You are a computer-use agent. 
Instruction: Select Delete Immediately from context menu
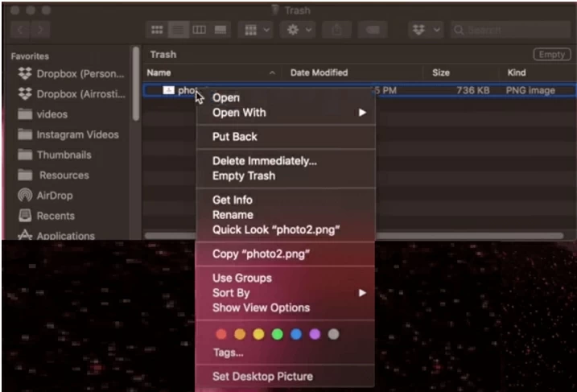coord(264,161)
